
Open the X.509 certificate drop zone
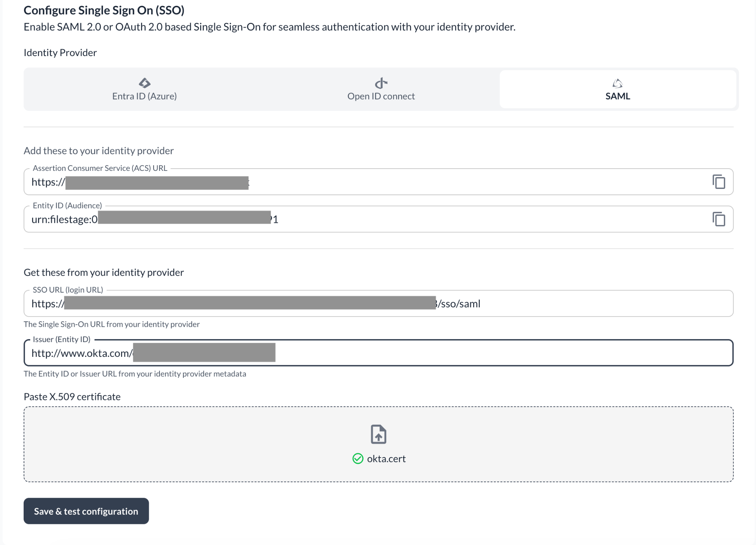(x=378, y=444)
